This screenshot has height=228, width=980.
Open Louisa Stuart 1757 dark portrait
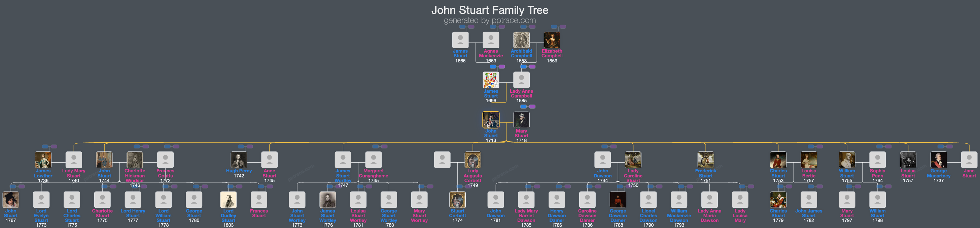point(908,160)
